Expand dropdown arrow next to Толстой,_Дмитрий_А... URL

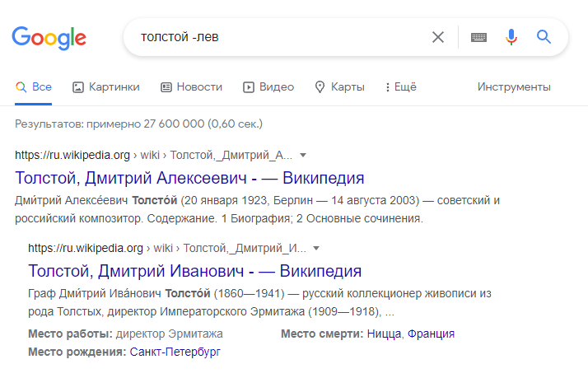(303, 156)
